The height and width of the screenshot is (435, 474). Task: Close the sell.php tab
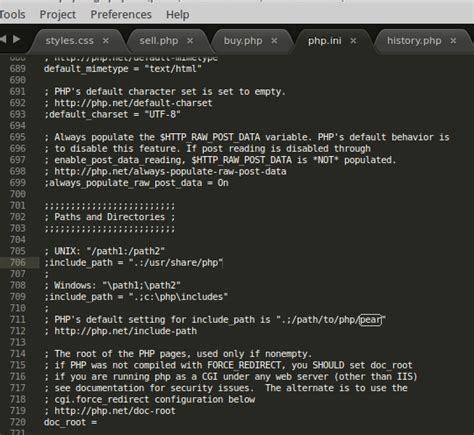click(x=190, y=41)
